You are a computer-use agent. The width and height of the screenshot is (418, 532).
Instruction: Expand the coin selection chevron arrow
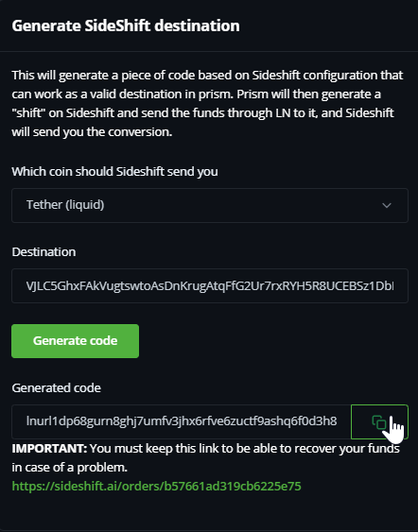[387, 205]
